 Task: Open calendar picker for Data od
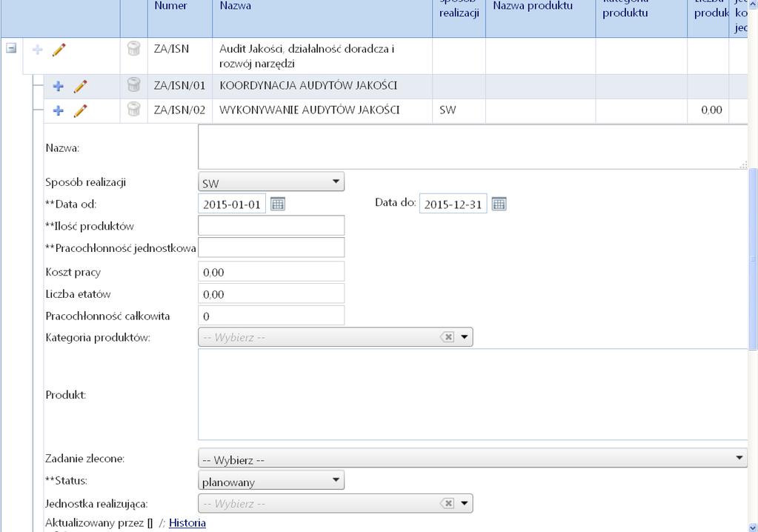(277, 204)
